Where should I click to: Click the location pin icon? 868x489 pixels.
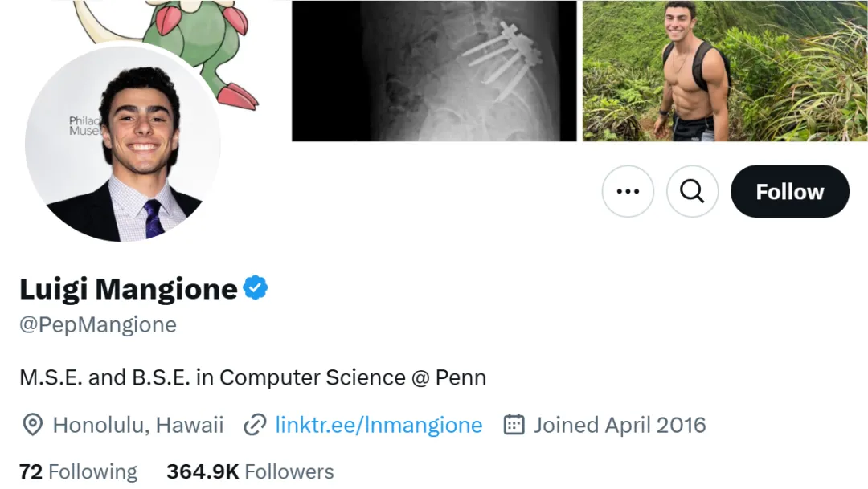pos(32,425)
